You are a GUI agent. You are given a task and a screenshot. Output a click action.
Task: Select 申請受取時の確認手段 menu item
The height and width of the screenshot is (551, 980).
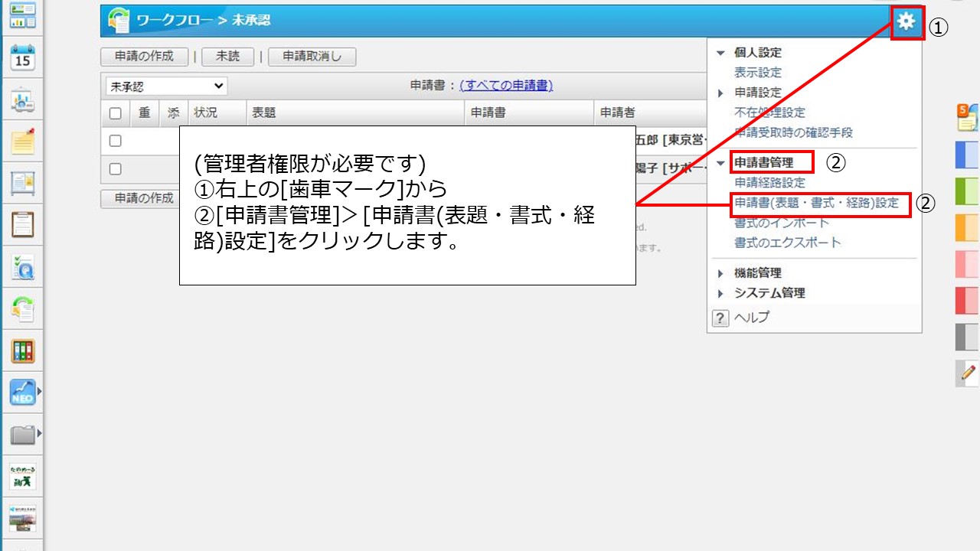pyautogui.click(x=793, y=132)
